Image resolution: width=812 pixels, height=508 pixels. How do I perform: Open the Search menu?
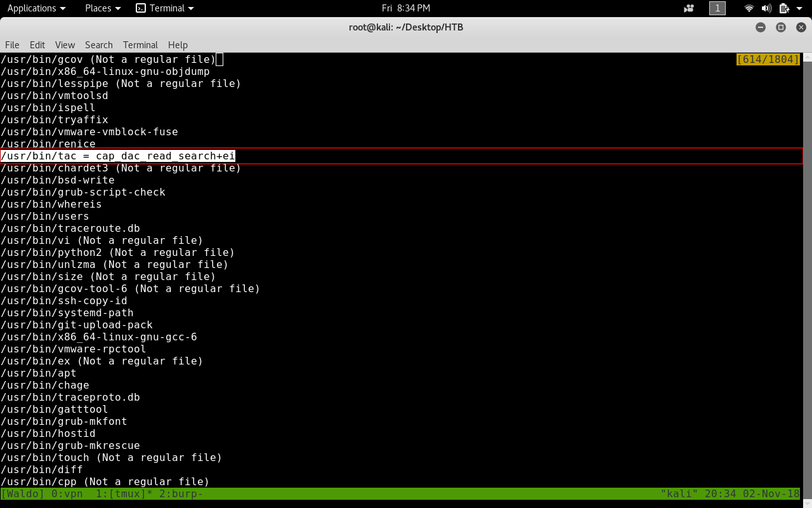click(98, 44)
